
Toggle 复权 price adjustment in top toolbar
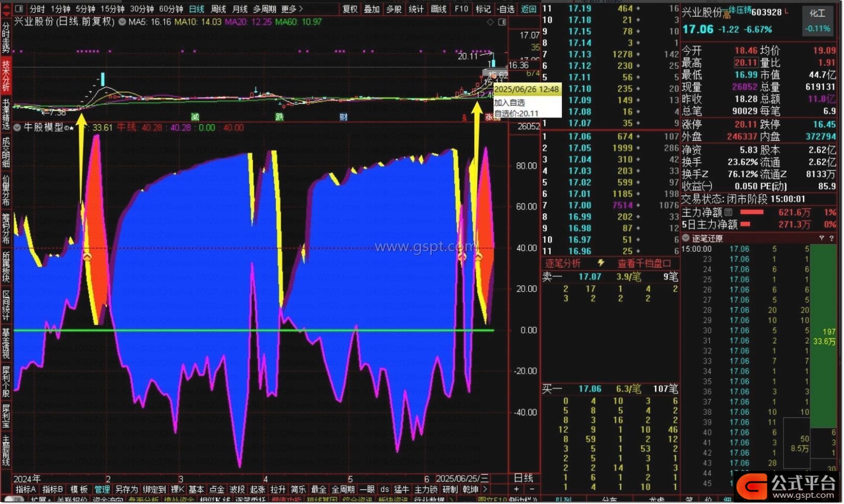pyautogui.click(x=350, y=9)
